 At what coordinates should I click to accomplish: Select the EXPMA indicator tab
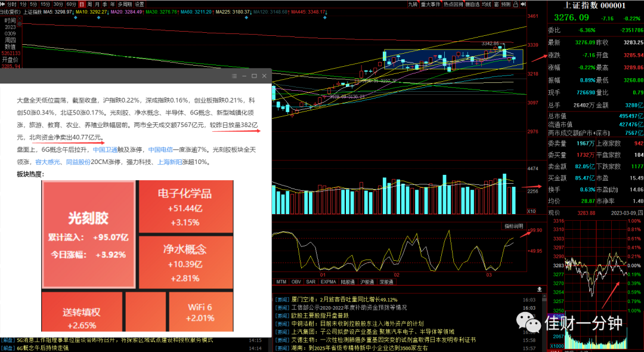(x=329, y=282)
